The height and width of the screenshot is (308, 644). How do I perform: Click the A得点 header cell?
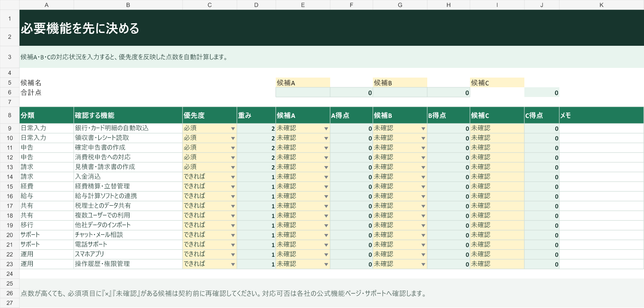pos(352,115)
